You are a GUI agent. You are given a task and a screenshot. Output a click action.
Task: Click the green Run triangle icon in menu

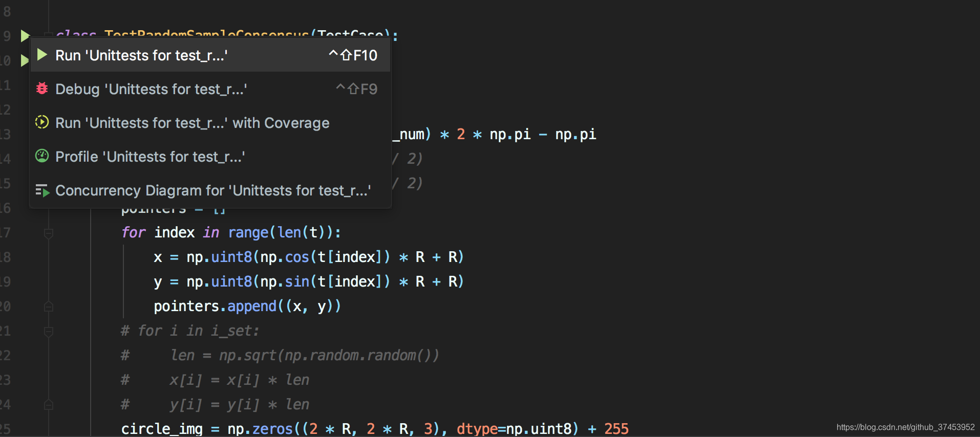(42, 54)
